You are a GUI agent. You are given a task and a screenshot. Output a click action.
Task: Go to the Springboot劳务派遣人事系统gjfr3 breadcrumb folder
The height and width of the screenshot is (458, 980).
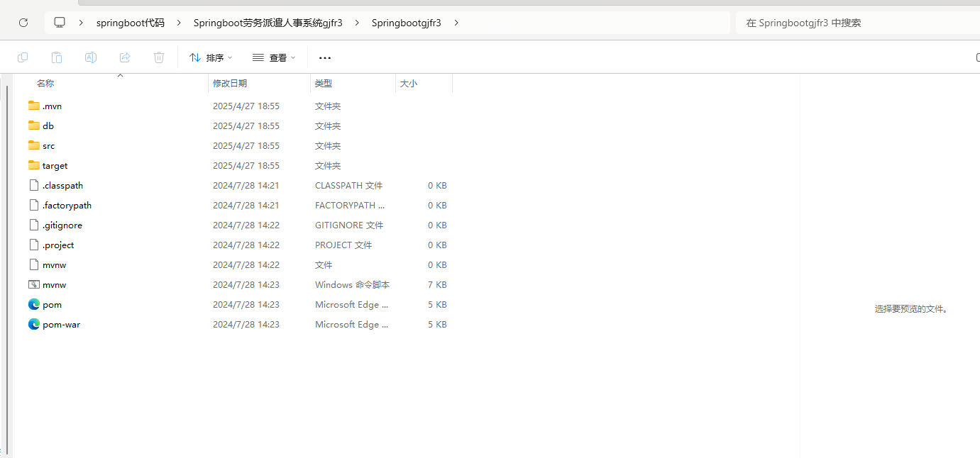pos(268,23)
